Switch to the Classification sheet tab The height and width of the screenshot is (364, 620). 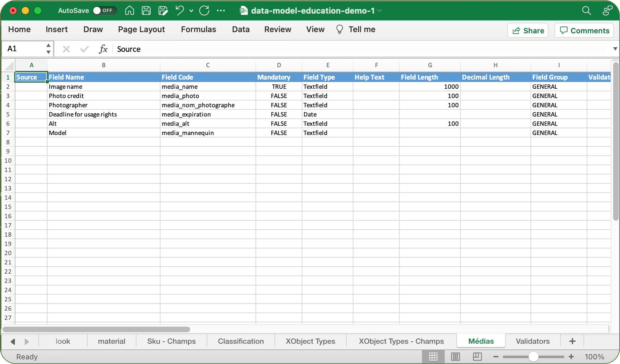[241, 341]
